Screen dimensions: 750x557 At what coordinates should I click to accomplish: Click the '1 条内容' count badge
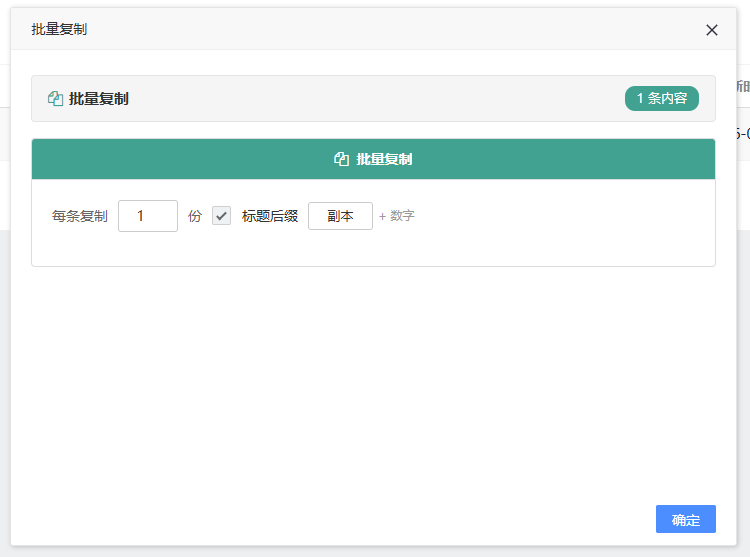[661, 98]
